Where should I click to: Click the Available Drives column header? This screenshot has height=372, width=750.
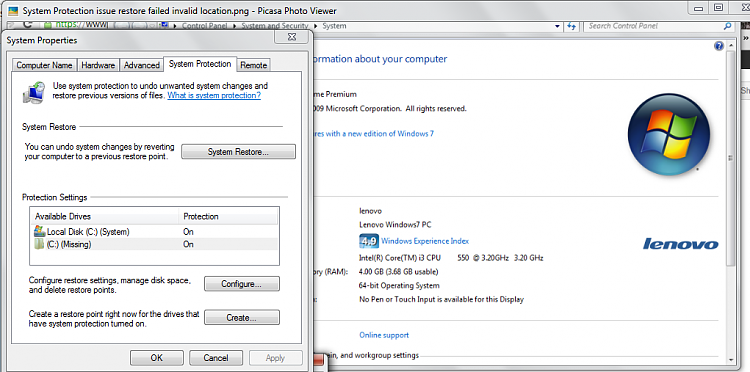pos(105,217)
